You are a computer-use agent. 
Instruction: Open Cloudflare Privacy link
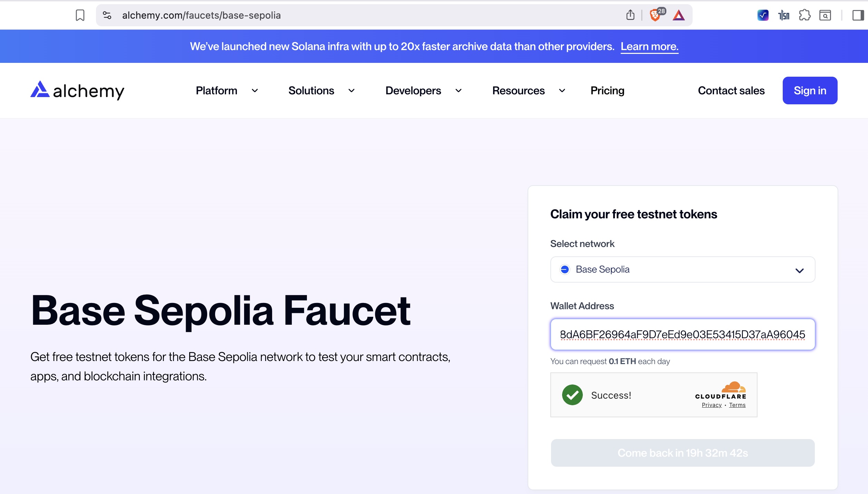712,405
